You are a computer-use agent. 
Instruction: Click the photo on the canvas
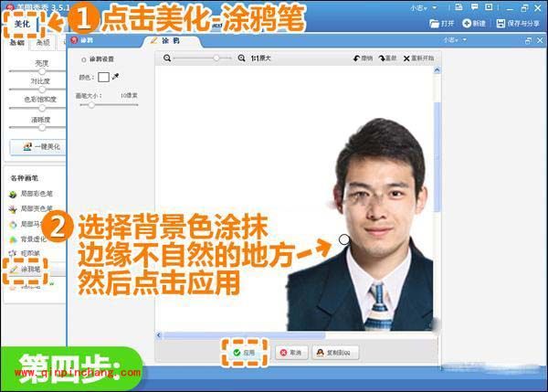click(x=360, y=226)
